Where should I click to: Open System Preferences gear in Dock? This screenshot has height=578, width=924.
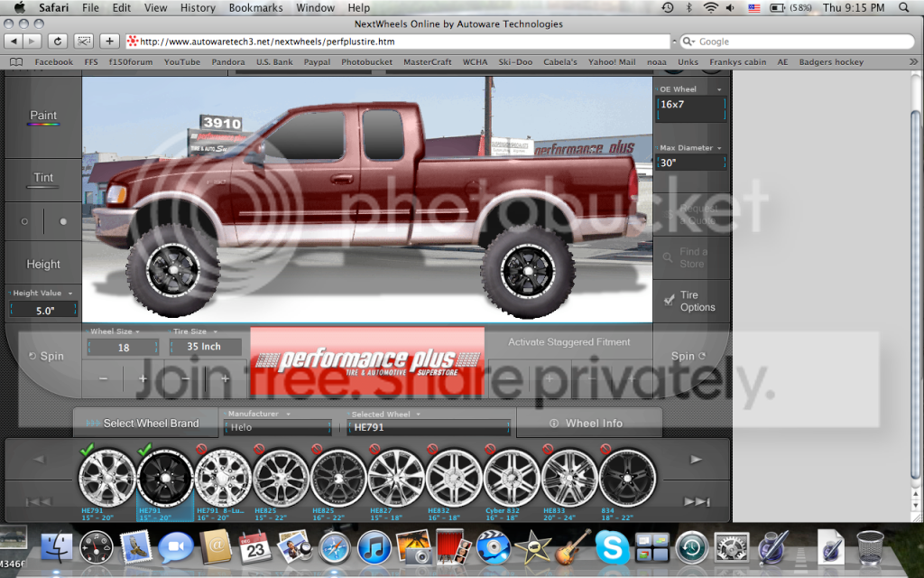tap(731, 546)
